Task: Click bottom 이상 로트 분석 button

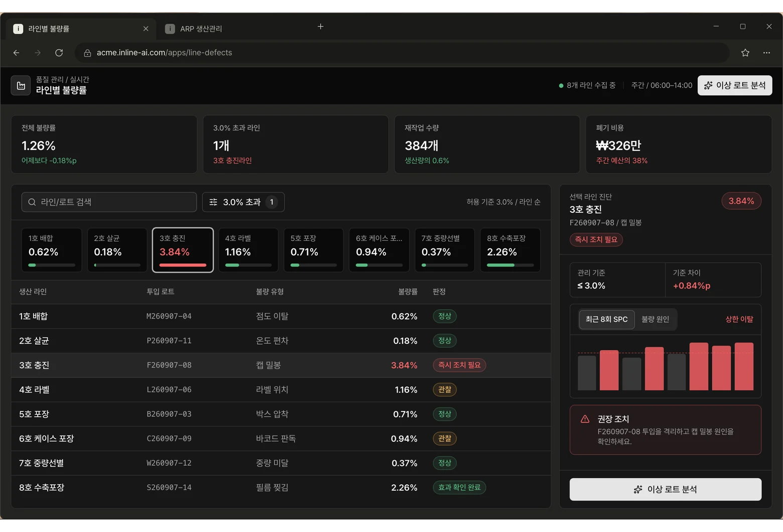Action: [x=666, y=489]
